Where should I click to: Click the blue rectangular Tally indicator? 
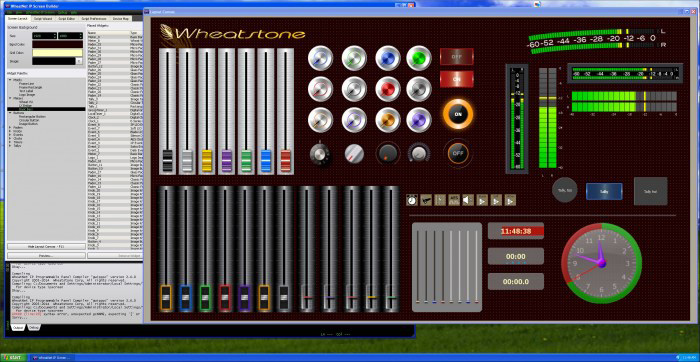pyautogui.click(x=604, y=191)
